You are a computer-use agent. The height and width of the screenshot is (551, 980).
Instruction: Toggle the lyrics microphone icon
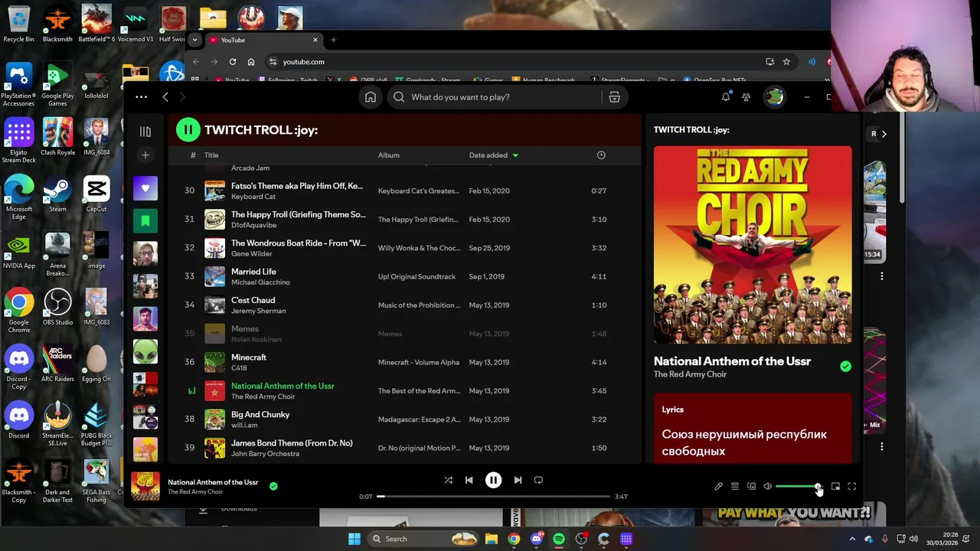click(718, 487)
